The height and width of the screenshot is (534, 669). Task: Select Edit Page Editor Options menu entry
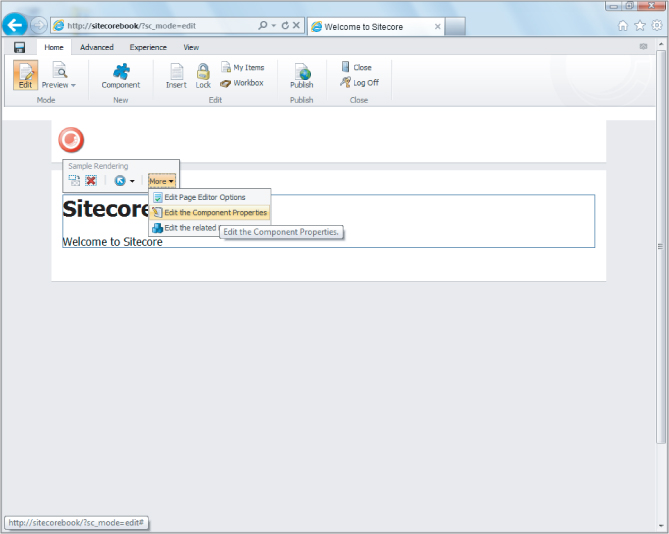(x=204, y=197)
